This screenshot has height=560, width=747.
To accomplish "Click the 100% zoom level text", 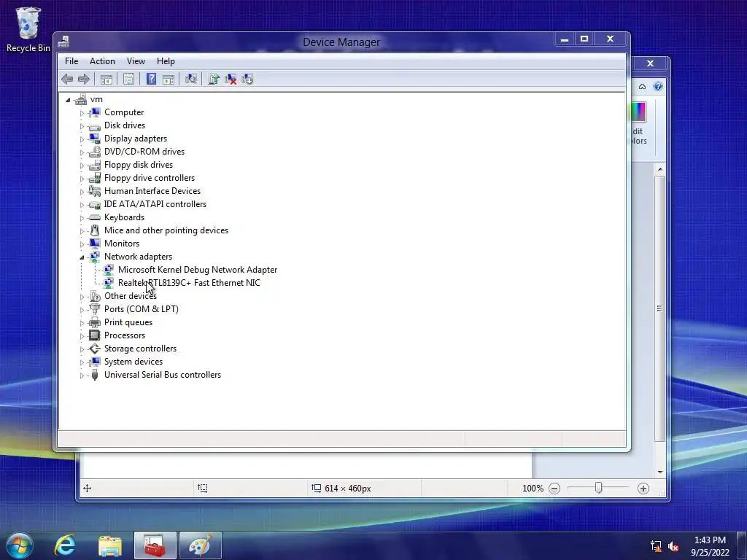I will click(533, 488).
